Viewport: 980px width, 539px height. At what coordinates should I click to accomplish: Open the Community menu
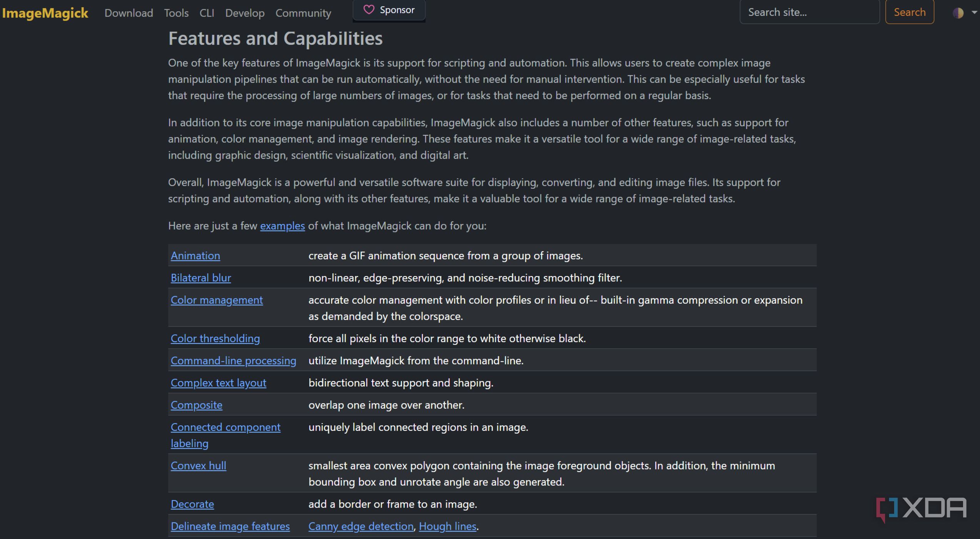[303, 13]
